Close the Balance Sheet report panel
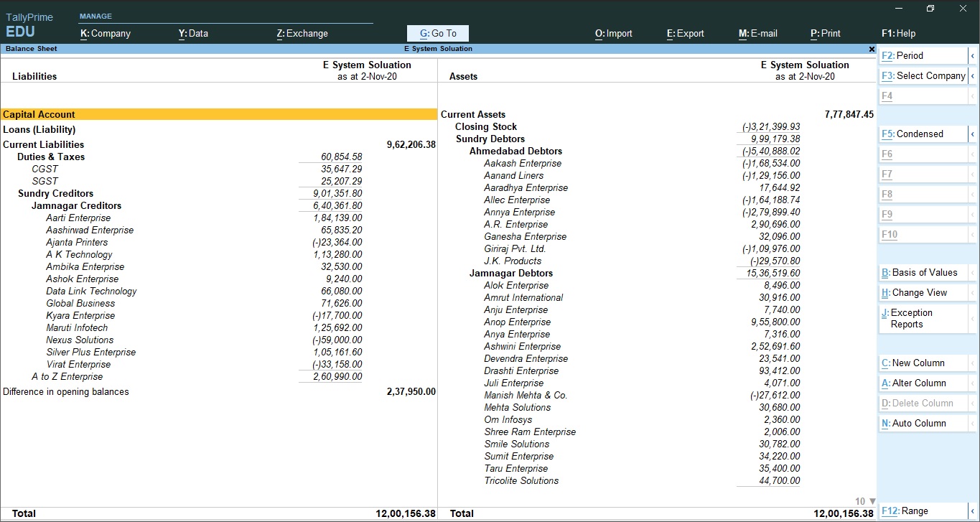Screen dimensions: 980x522 coord(872,49)
